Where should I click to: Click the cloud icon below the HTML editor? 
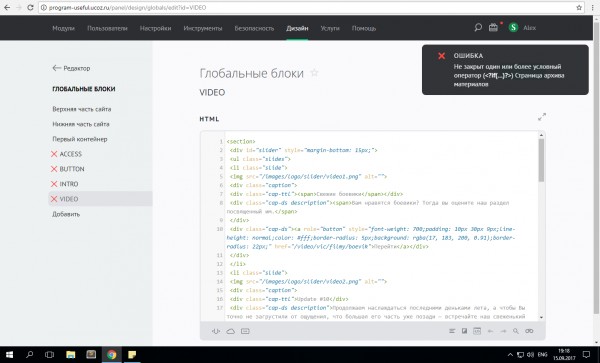(x=230, y=331)
